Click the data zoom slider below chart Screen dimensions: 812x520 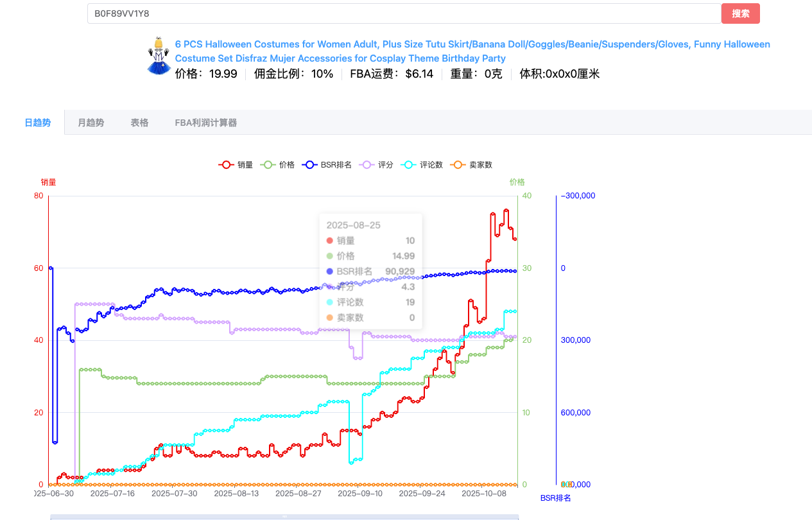pyautogui.click(x=284, y=516)
